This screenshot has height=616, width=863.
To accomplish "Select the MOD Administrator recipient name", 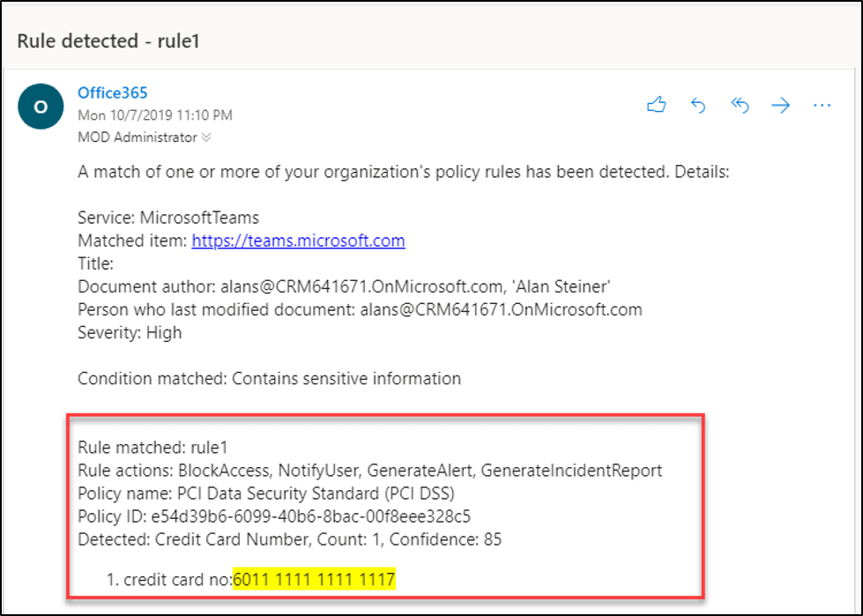I will point(137,137).
